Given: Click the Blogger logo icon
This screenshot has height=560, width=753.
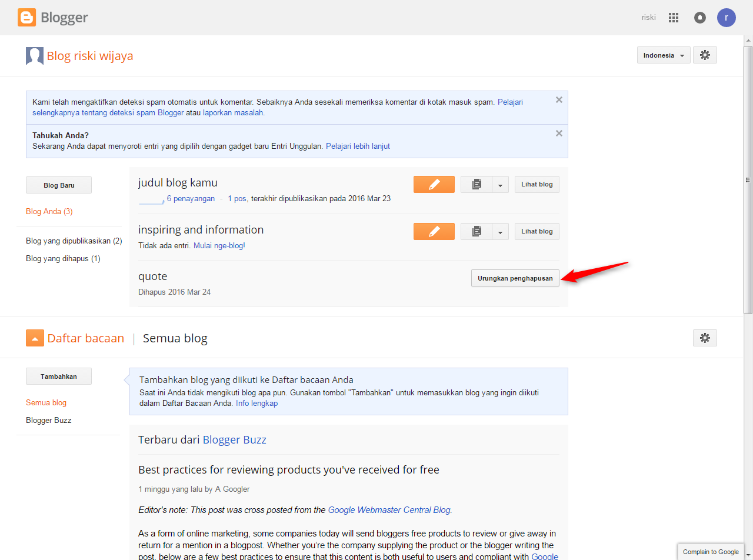Looking at the screenshot, I should coord(27,18).
